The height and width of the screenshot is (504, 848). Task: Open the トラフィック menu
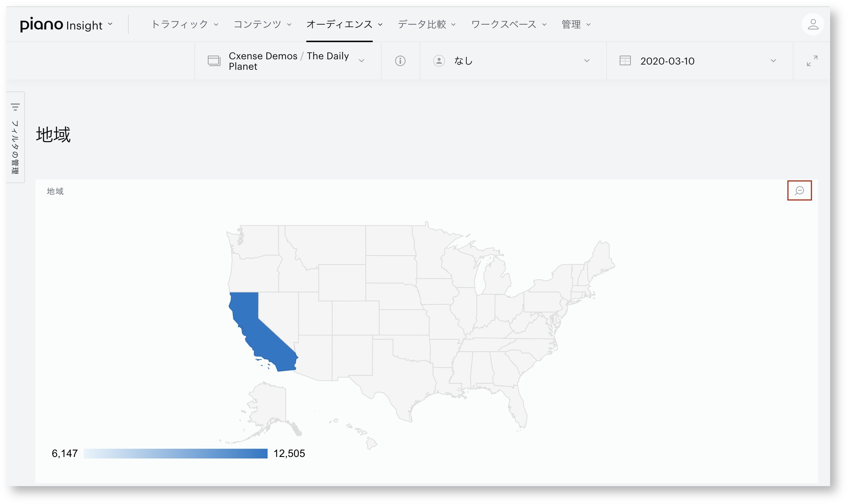point(184,25)
